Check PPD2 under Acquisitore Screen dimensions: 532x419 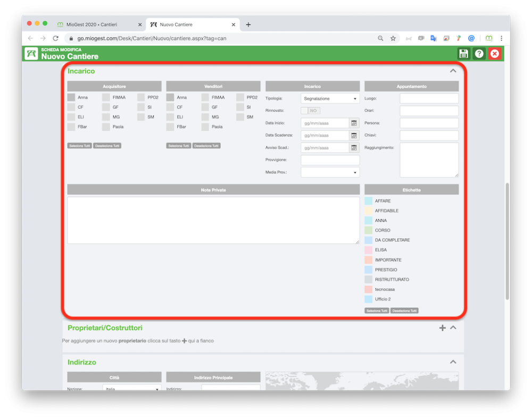point(141,97)
